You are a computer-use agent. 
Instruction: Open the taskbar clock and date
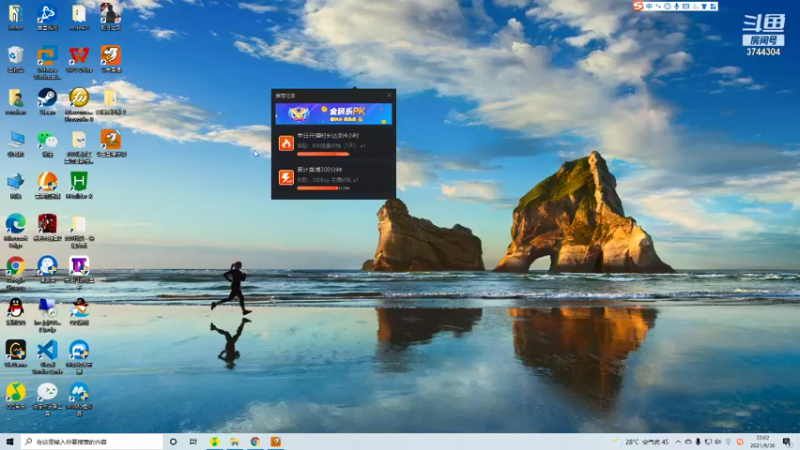[762, 442]
